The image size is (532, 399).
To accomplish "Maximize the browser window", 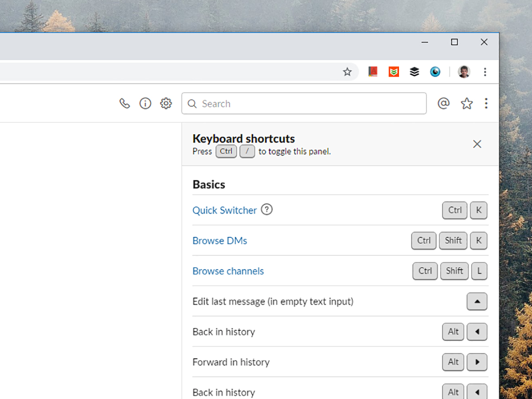I will [x=454, y=42].
